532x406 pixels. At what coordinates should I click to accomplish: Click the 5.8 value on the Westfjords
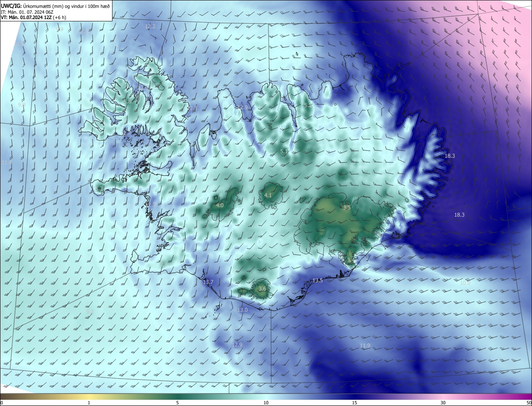(x=128, y=101)
